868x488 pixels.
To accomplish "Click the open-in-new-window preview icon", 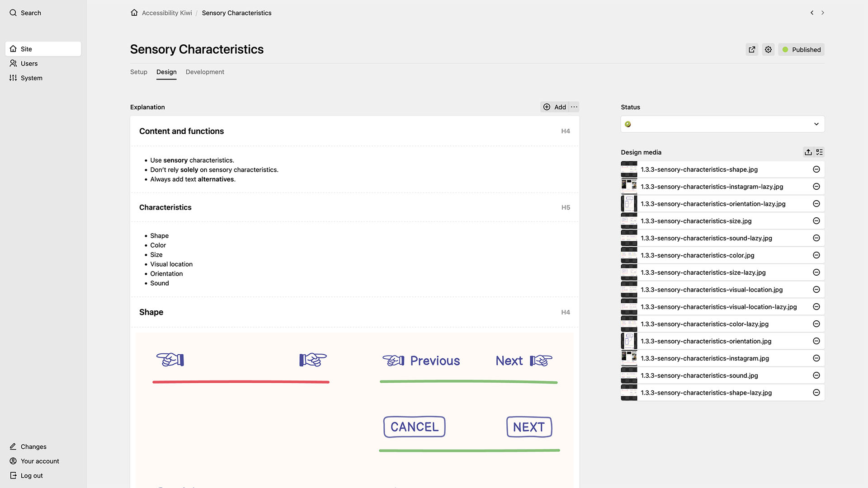I will [x=752, y=50].
